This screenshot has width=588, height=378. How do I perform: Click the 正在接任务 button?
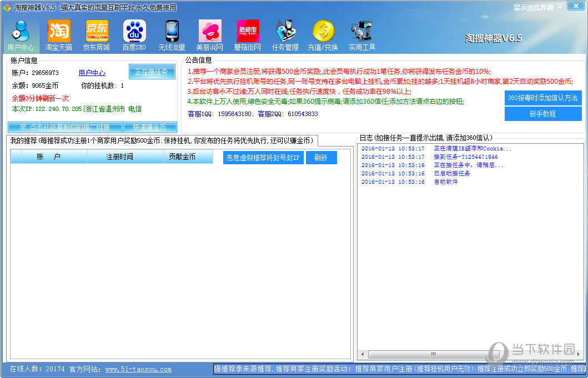[x=152, y=72]
